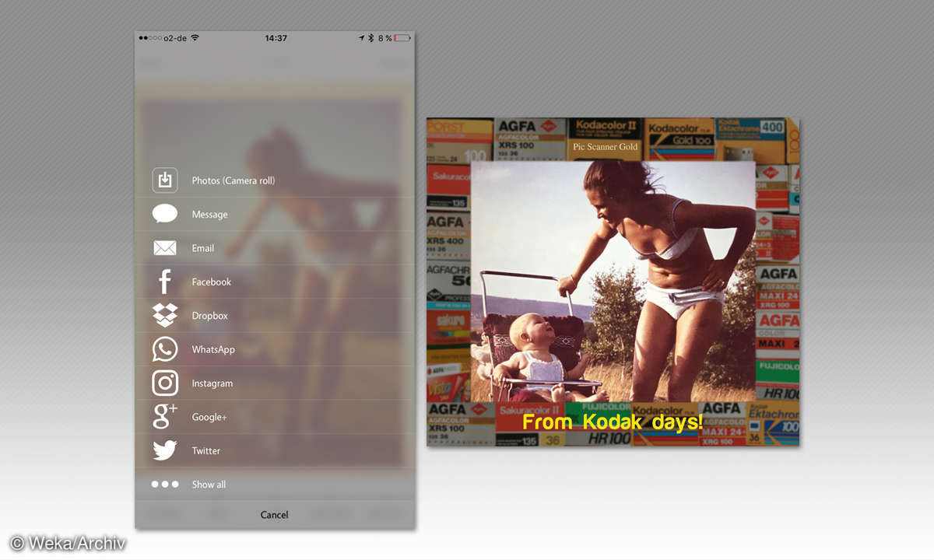The image size is (934, 560).
Task: Share to Facebook via its label
Action: pos(212,282)
